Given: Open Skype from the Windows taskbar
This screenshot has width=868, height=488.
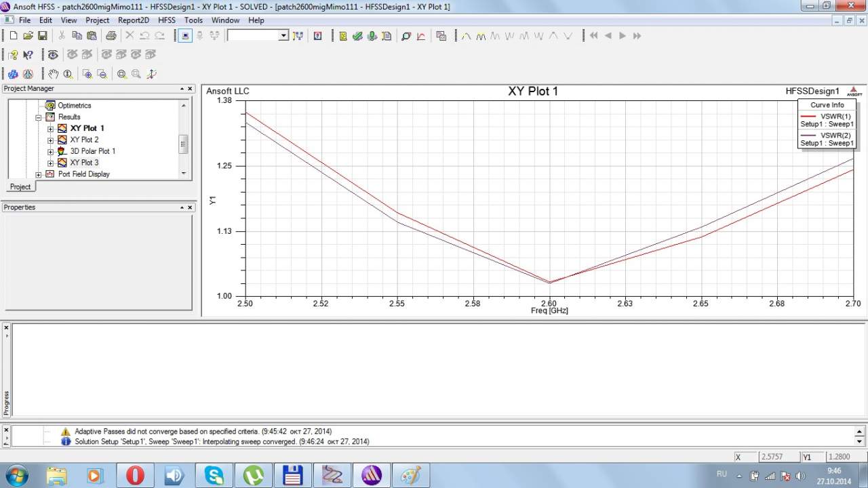Looking at the screenshot, I should point(214,475).
